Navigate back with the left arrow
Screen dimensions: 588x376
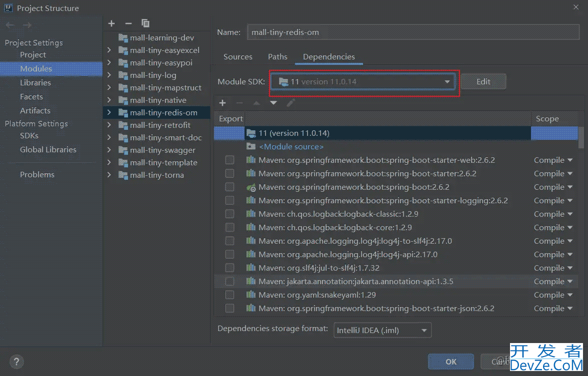[x=10, y=25]
